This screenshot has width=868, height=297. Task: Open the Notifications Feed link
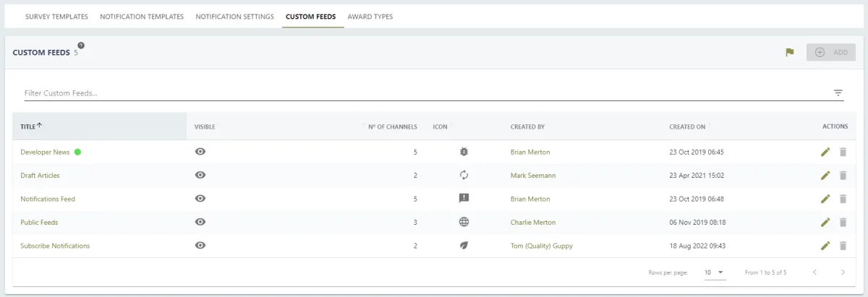pos(48,199)
